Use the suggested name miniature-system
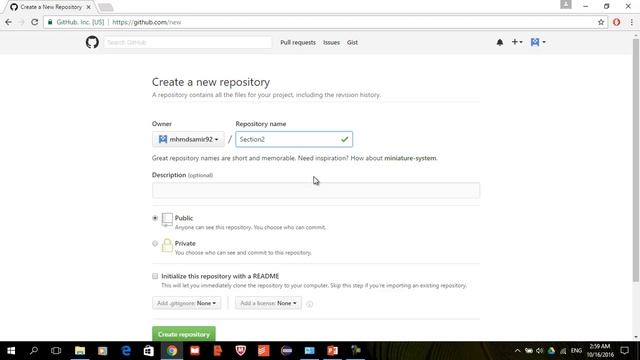640x360 pixels. tap(410, 158)
